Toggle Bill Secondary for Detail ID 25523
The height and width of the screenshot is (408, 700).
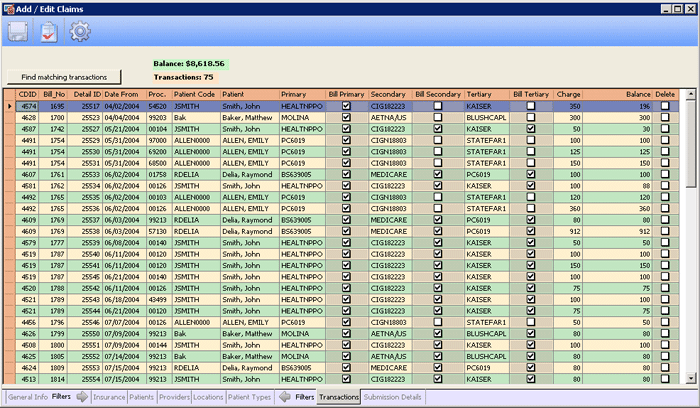click(436, 117)
